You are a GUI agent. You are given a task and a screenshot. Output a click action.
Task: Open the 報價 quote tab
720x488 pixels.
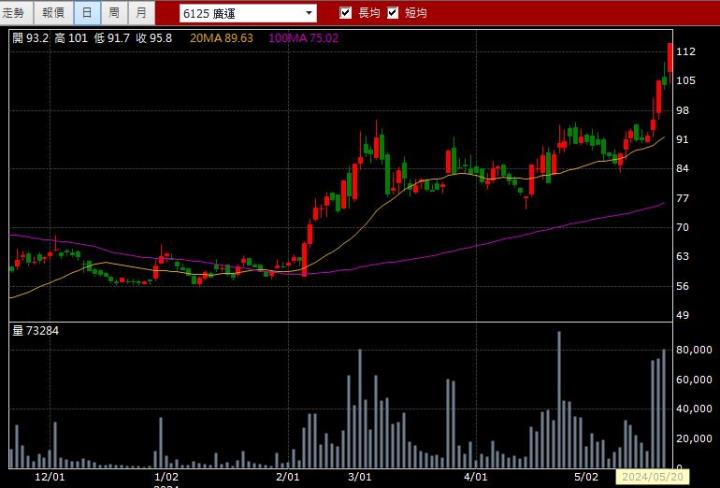tap(53, 13)
